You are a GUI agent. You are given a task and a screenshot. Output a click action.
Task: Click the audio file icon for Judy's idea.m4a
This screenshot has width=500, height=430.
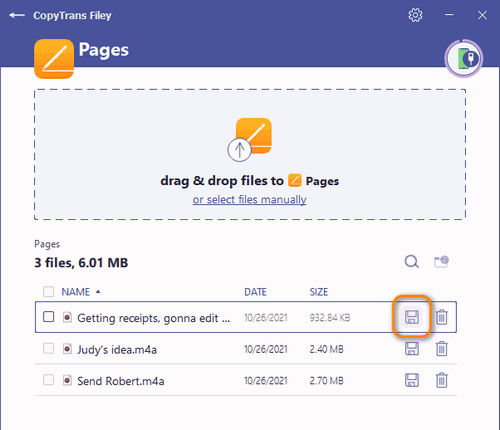67,349
